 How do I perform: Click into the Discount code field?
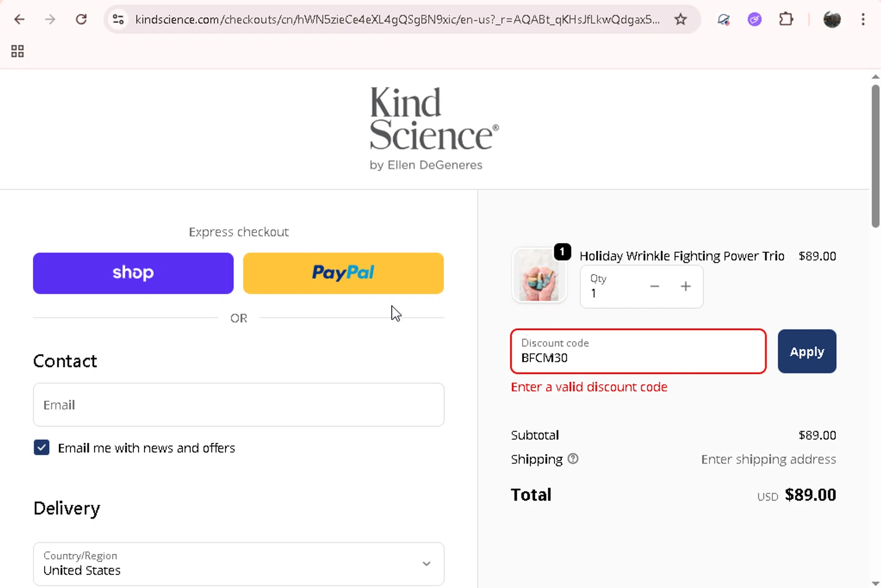[638, 351]
